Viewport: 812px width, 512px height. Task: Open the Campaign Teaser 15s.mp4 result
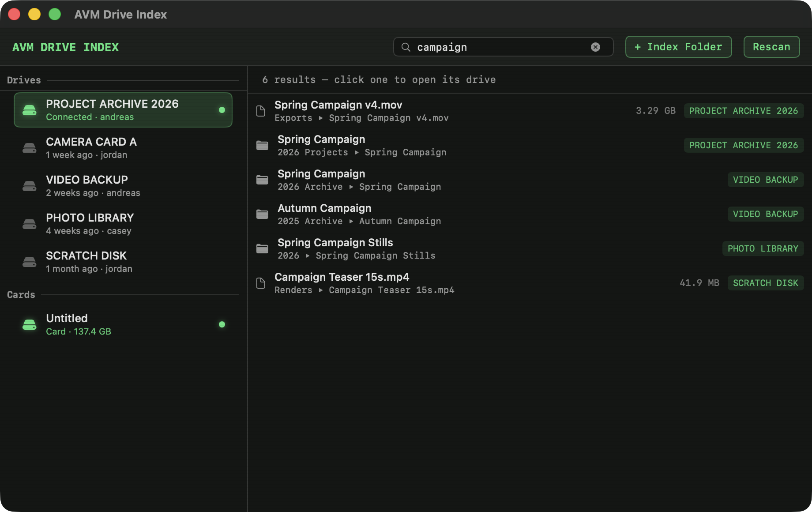coord(530,283)
